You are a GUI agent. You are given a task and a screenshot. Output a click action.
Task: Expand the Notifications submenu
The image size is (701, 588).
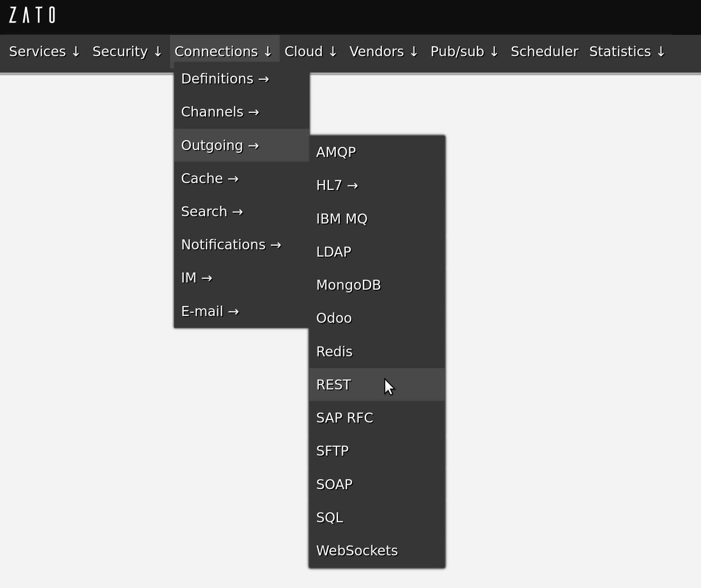231,245
